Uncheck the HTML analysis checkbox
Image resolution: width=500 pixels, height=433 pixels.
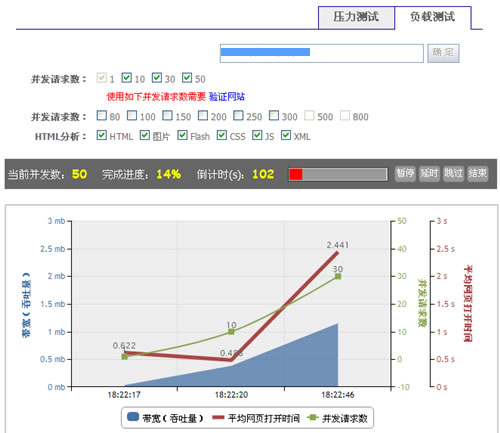coord(101,135)
